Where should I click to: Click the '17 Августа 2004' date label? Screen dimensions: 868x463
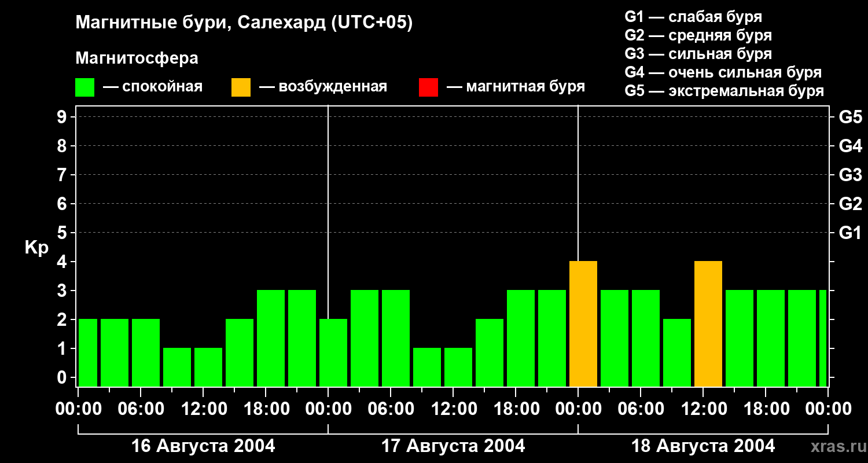pyautogui.click(x=453, y=446)
